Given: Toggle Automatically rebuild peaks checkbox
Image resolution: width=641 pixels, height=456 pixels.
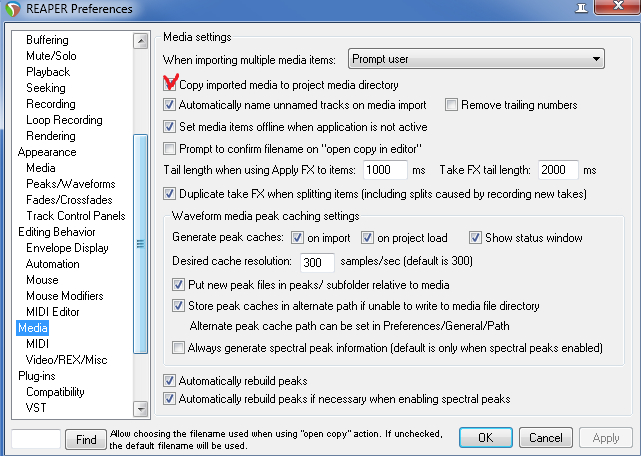Looking at the screenshot, I should click(169, 381).
